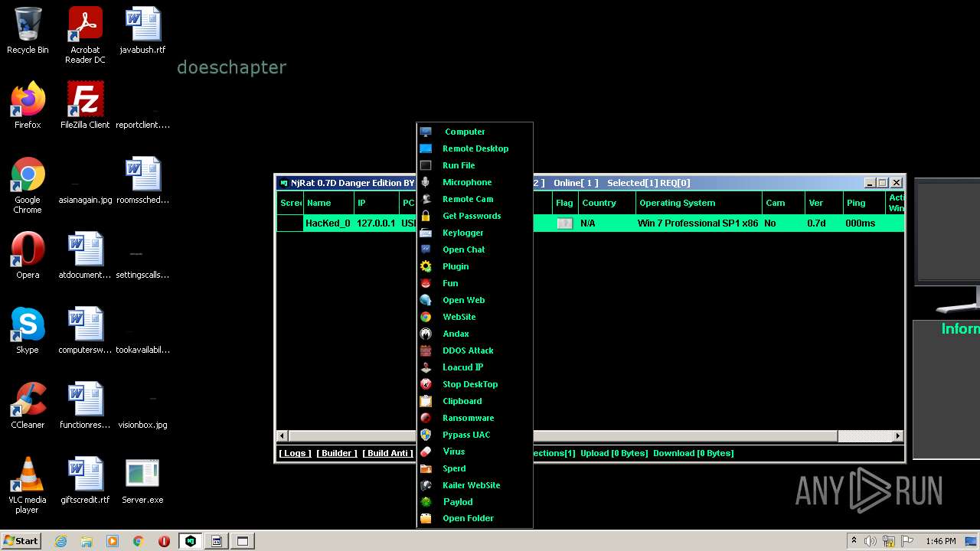Click the Pypass UAC shield icon
Screen dimensions: 980x551
click(x=426, y=435)
